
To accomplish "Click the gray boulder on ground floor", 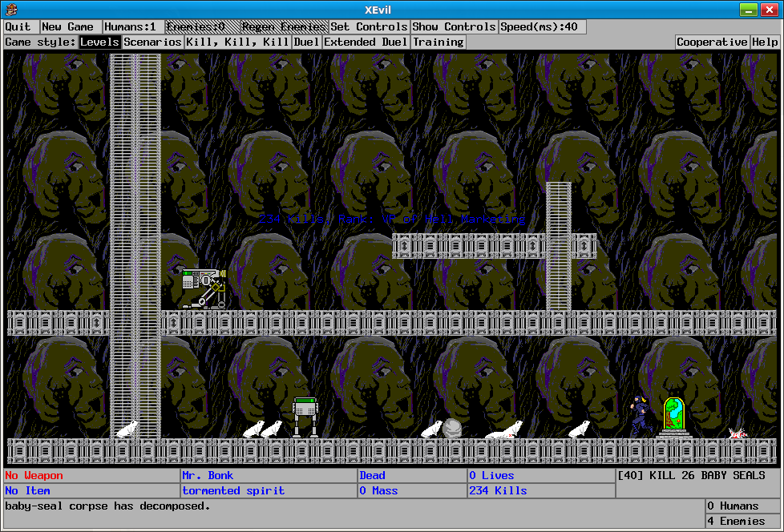I will coord(452,429).
